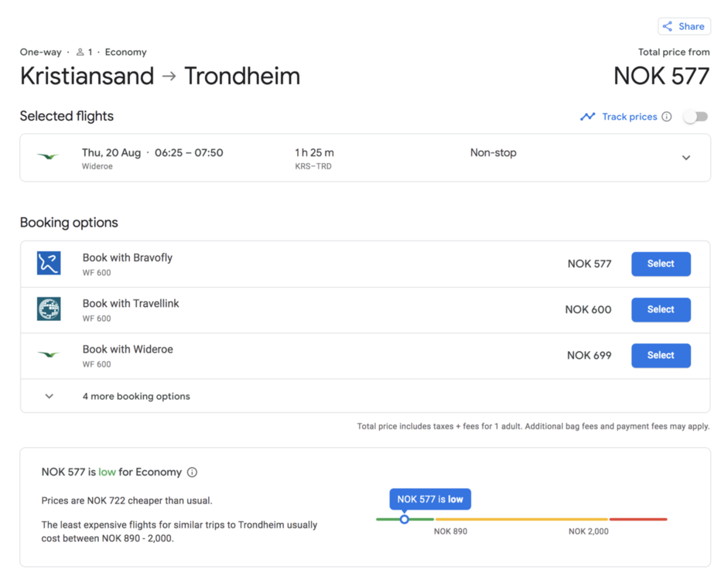Click info icon next to low for Economy
728x580 pixels.
pyautogui.click(x=193, y=473)
